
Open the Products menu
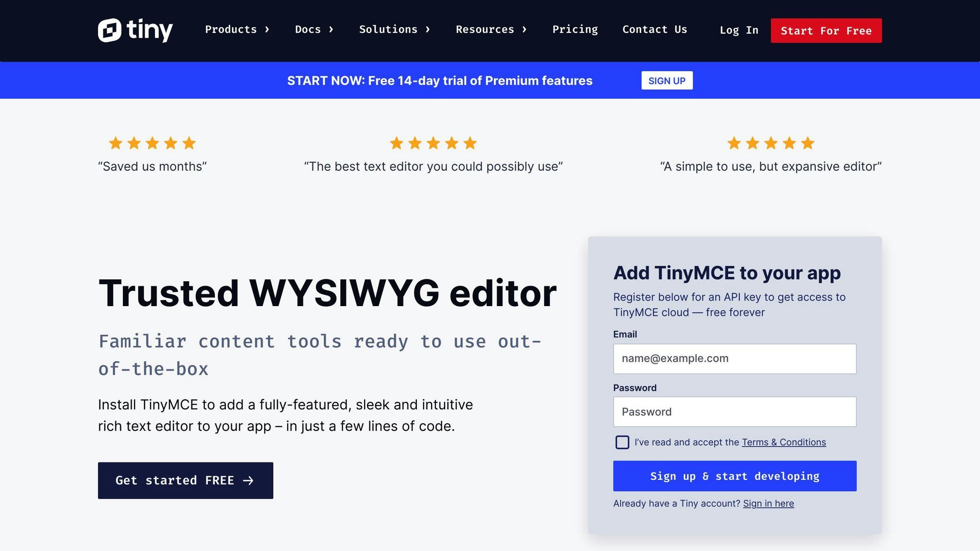pos(237,30)
